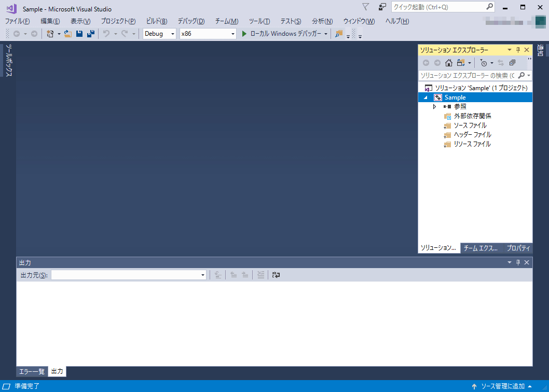Screen dimensions: 549x392
Task: Open the 出力元 output source combo box
Action: tap(129, 275)
